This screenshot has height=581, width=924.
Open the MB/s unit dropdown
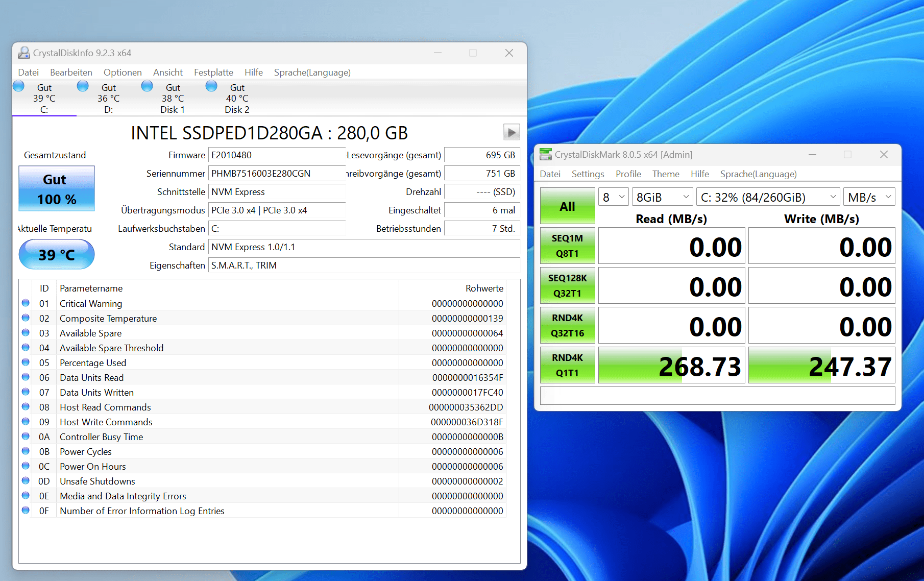[869, 197]
